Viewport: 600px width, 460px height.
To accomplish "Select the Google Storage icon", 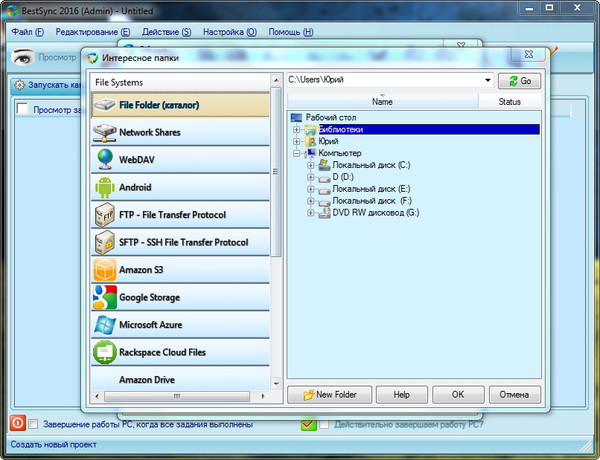I will pos(104,297).
